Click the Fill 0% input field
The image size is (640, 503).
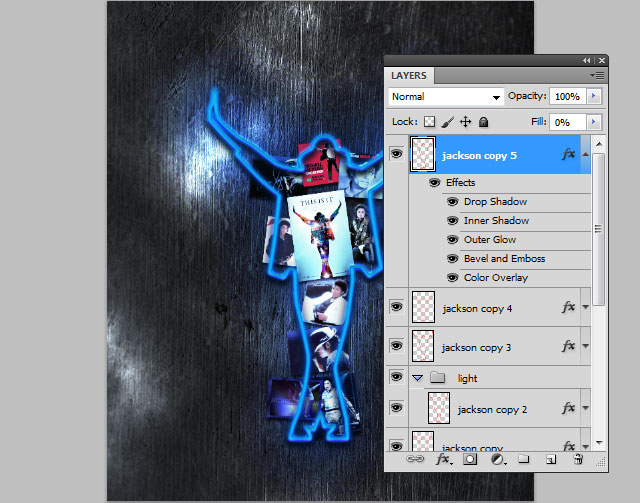[x=568, y=122]
